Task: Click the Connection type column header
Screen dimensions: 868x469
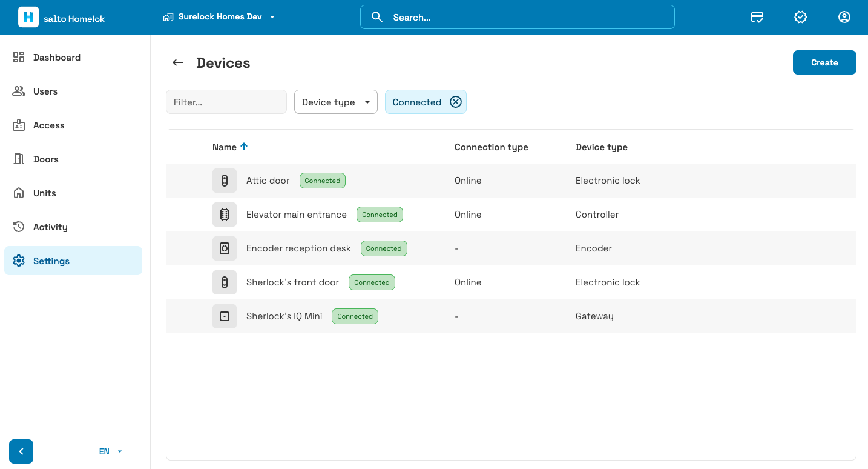Action: (492, 147)
